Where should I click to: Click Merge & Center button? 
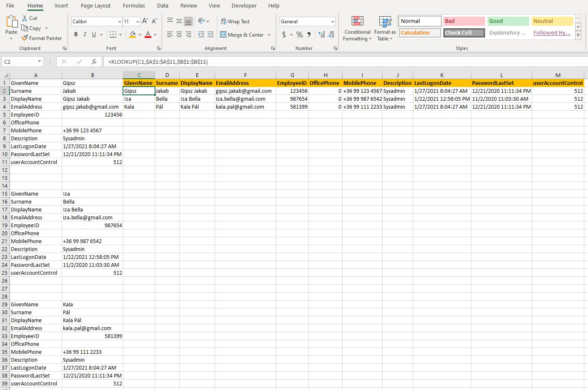(x=242, y=35)
